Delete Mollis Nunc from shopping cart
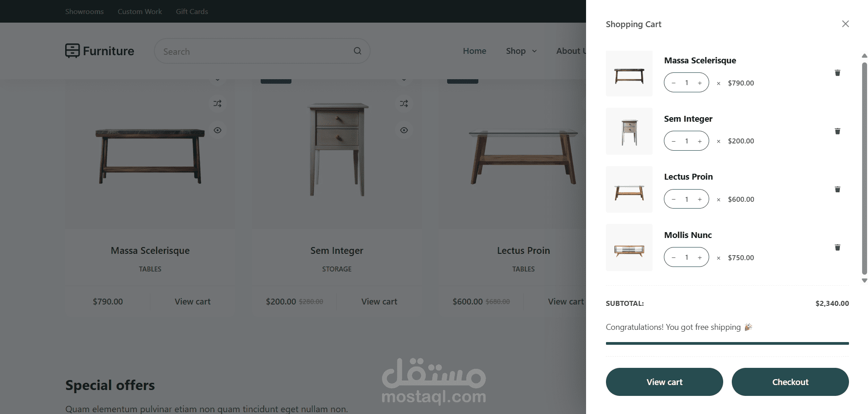This screenshot has width=868, height=414. coord(837,247)
